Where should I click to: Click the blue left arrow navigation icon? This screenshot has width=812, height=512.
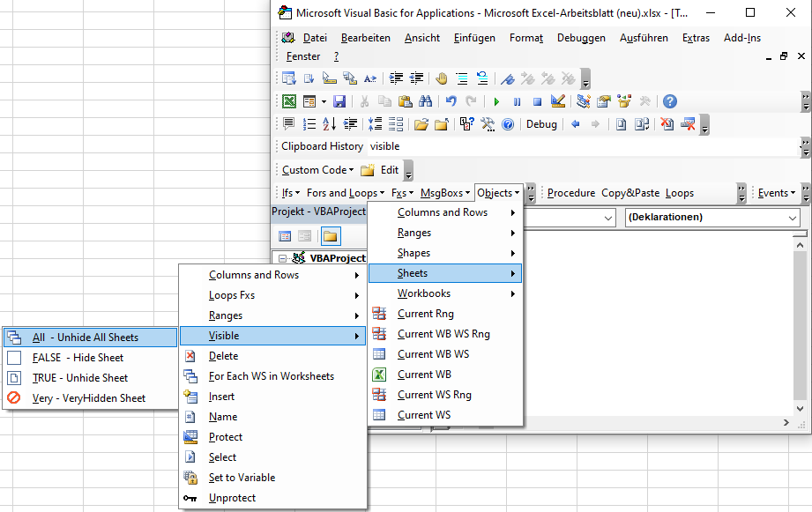pos(576,124)
